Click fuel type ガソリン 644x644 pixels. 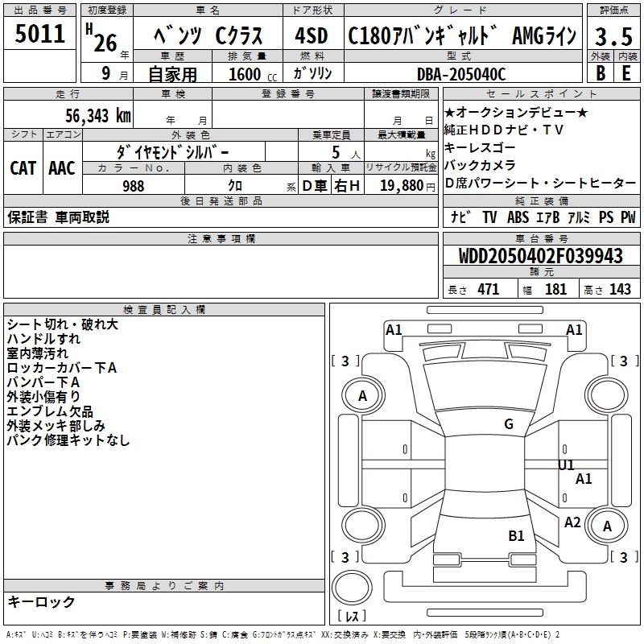coord(312,73)
